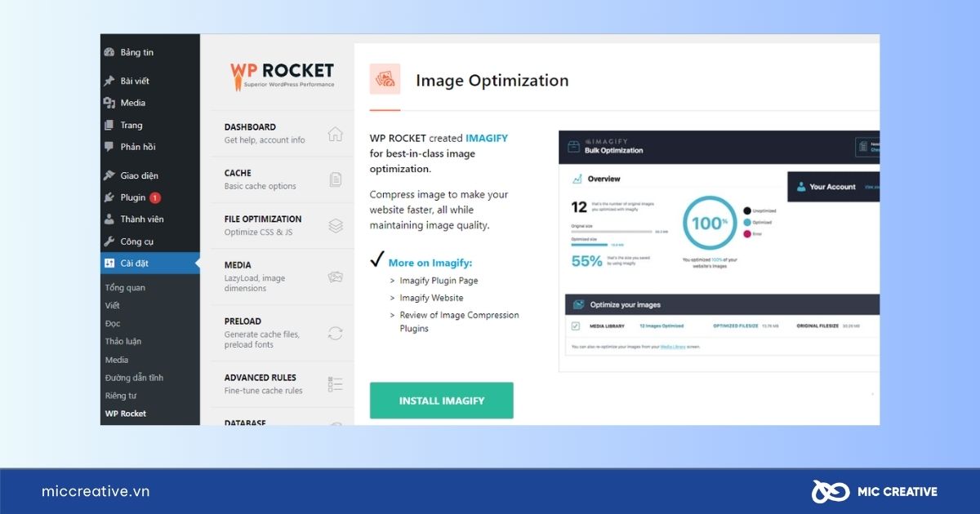The image size is (980, 514).
Task: Click the document icon beside Cache
Action: 335,179
